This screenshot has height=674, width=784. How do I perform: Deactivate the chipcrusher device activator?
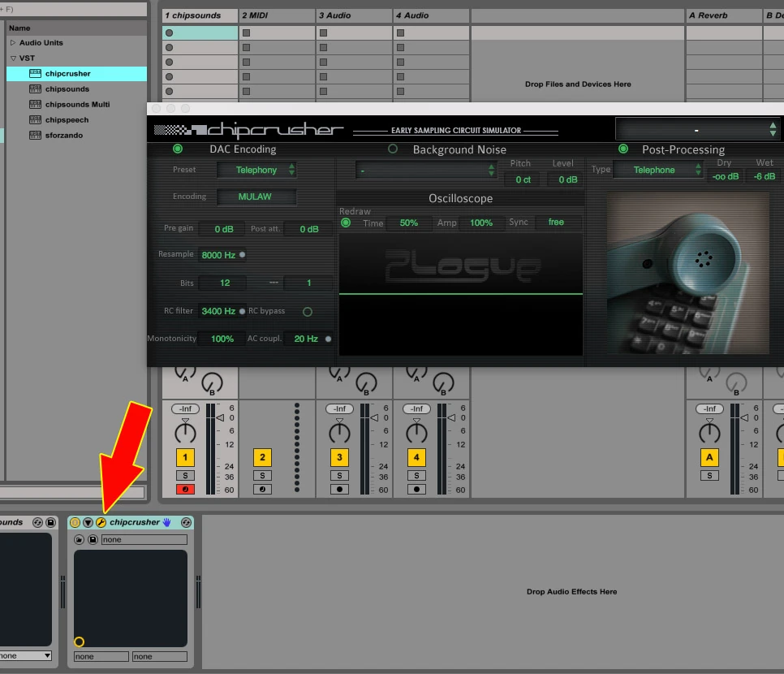tap(75, 521)
